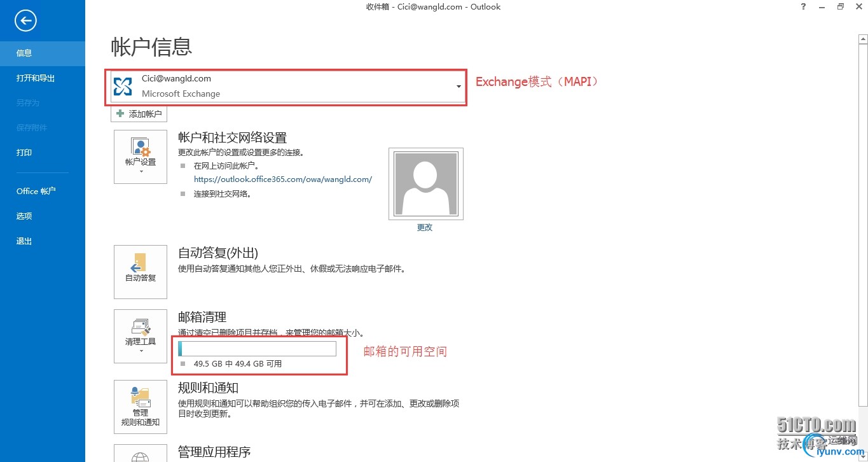The image size is (868, 462).
Task: Click the 自动答复(外出) heading
Action: tap(218, 253)
